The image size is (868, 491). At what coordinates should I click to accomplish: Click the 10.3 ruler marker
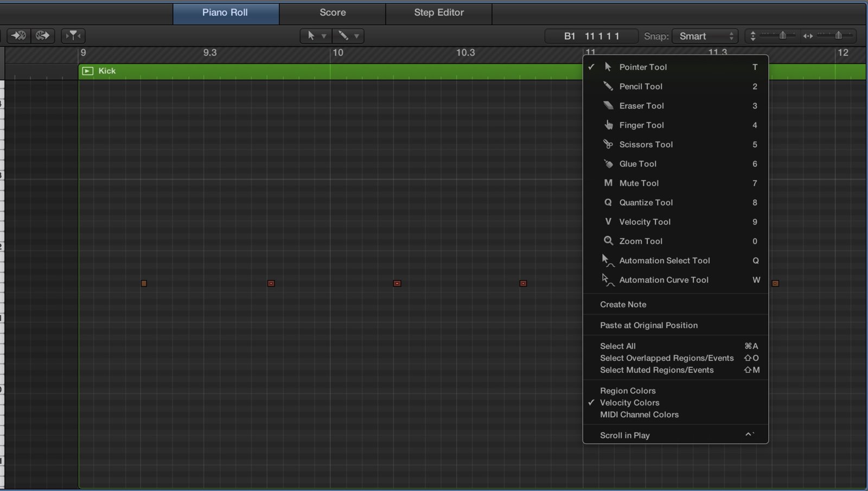[465, 53]
